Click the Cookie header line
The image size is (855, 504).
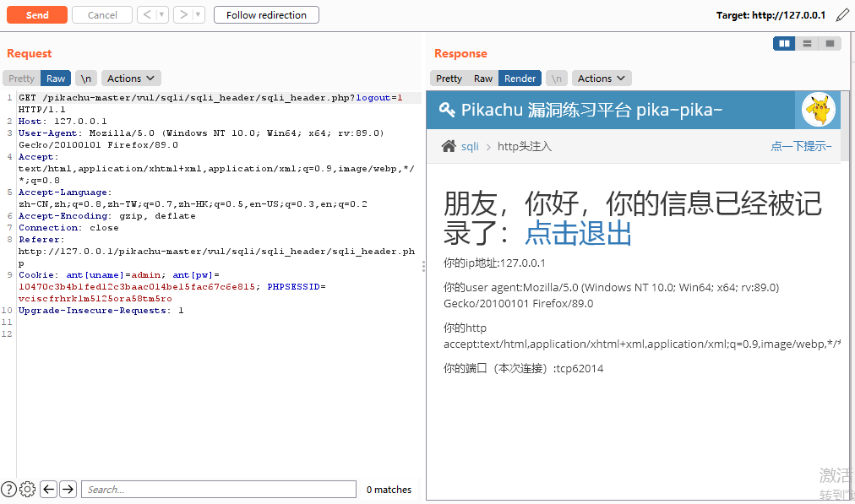172,286
